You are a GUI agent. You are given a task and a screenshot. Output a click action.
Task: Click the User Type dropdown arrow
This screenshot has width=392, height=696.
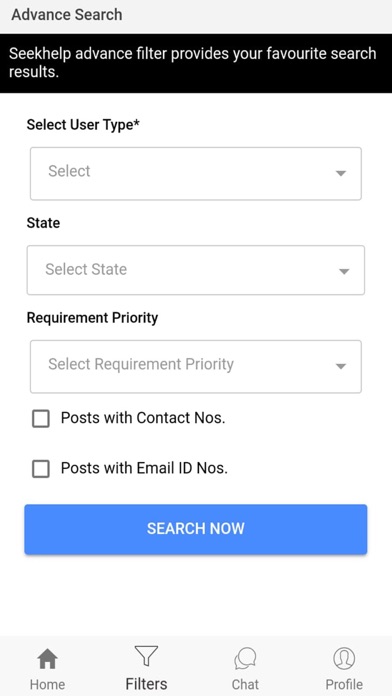[x=341, y=173]
